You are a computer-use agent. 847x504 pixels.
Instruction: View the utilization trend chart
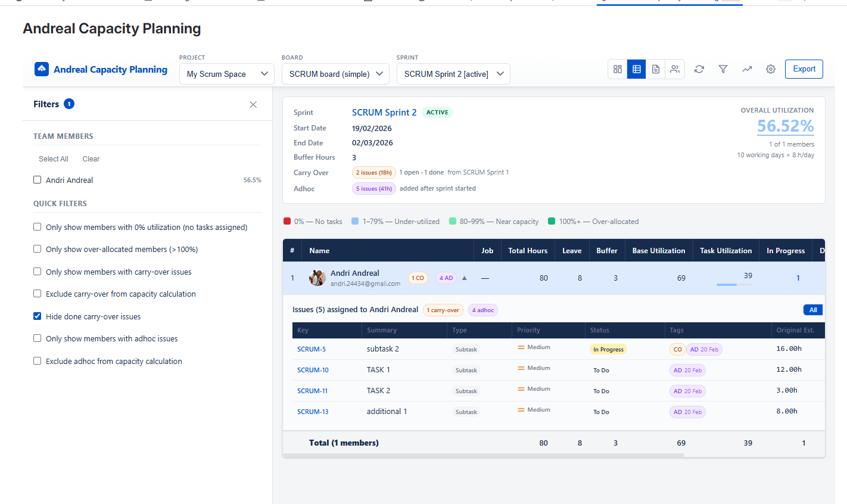pos(747,69)
